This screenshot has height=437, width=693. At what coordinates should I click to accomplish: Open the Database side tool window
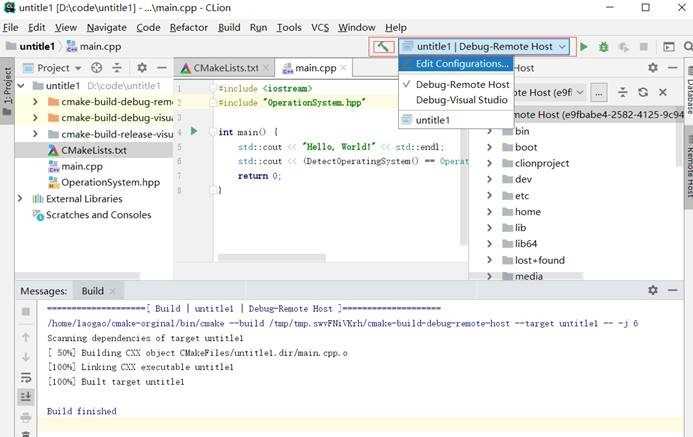pos(689,90)
